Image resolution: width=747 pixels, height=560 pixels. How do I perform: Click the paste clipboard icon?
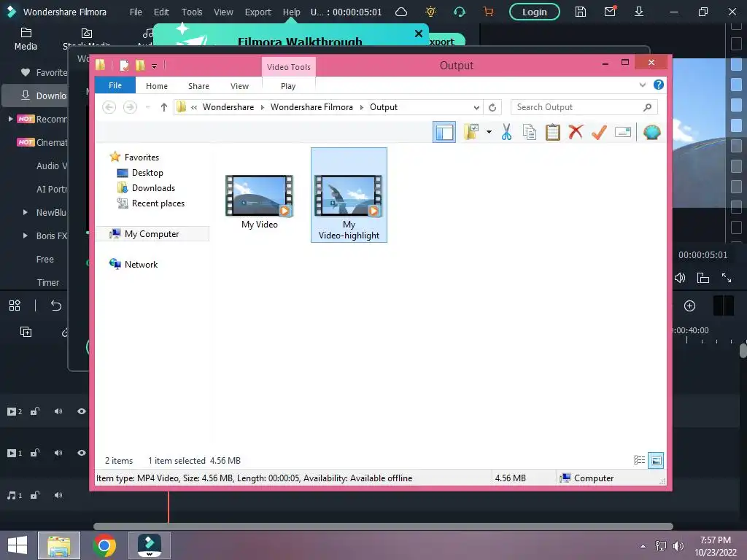tap(553, 132)
